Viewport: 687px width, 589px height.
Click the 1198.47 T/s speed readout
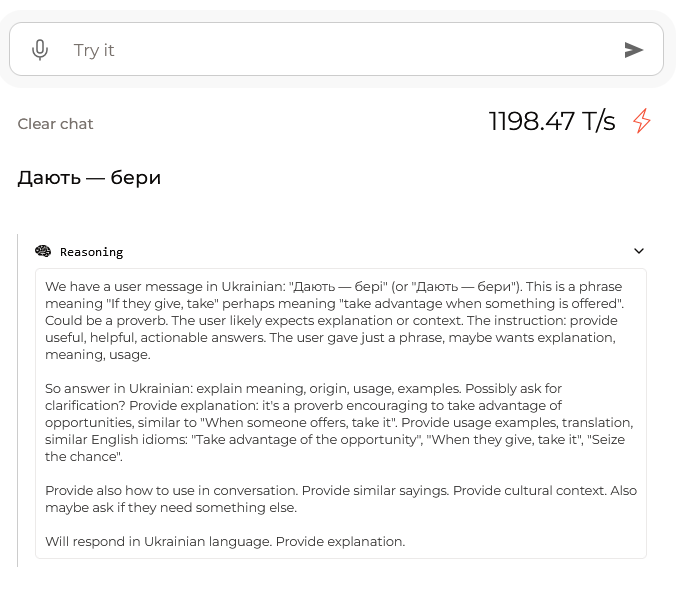coord(552,121)
